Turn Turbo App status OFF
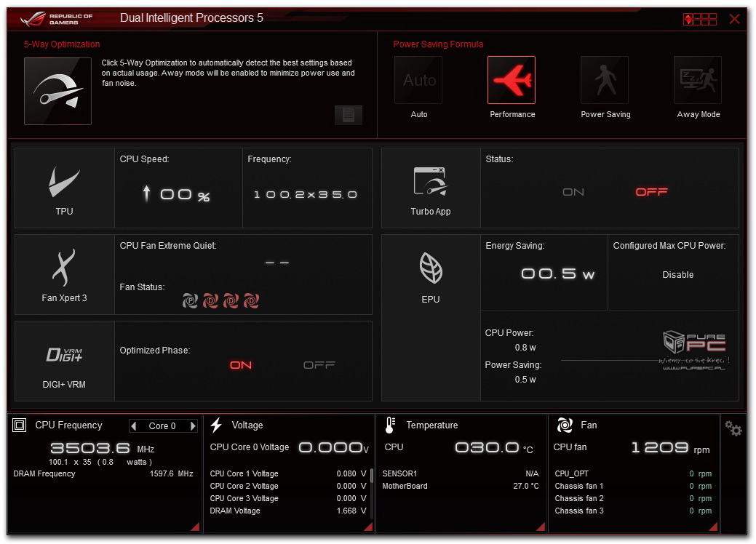This screenshot has width=756, height=544. pos(651,192)
